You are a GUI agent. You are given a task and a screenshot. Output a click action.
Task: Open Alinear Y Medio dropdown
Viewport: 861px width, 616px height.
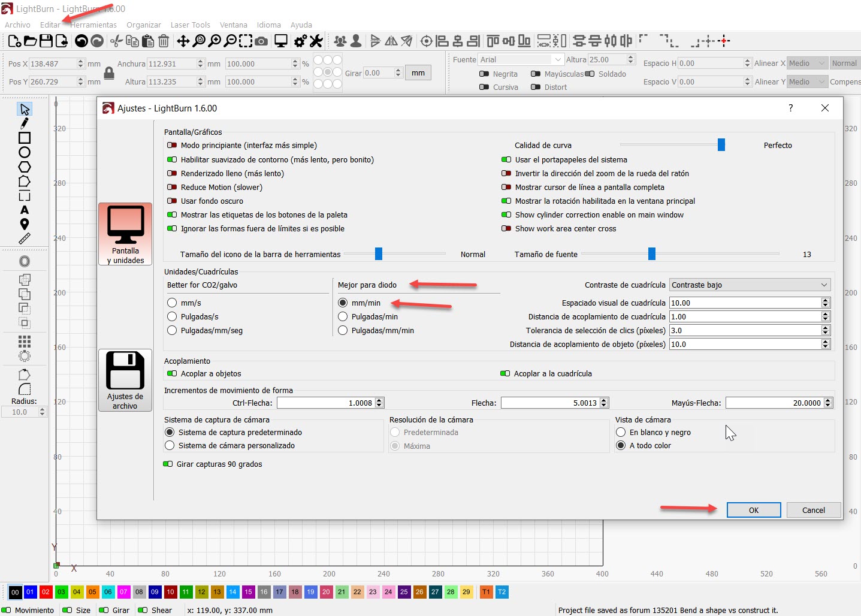coord(807,81)
